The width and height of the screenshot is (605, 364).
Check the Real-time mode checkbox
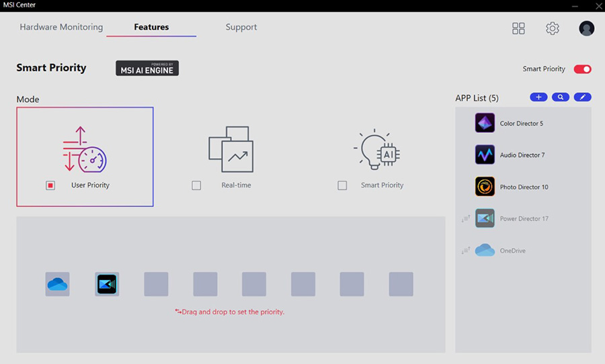click(x=196, y=185)
